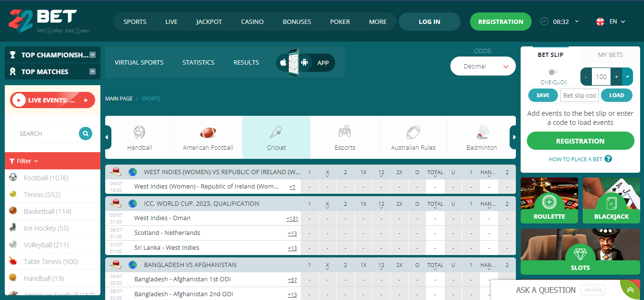Select the Handball sport icon in carousel

click(x=140, y=132)
